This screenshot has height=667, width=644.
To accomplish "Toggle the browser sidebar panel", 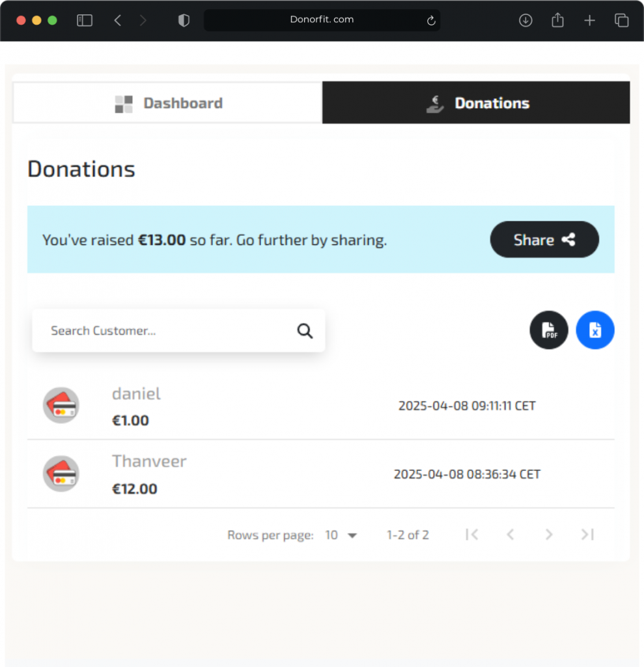I will pyautogui.click(x=85, y=21).
